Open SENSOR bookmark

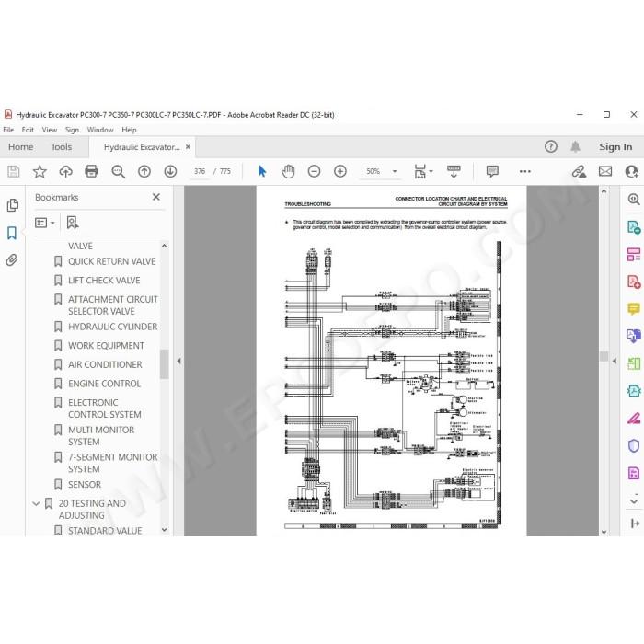pos(85,484)
